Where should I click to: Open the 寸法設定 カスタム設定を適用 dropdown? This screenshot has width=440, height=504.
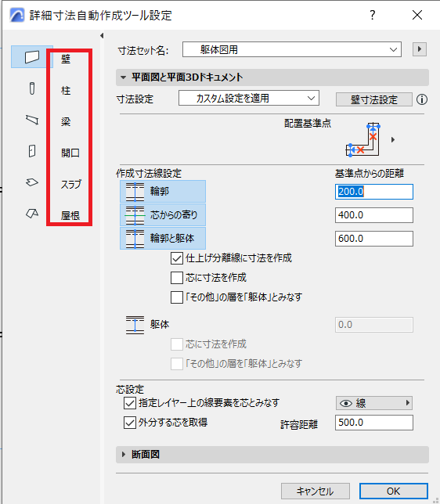point(249,98)
